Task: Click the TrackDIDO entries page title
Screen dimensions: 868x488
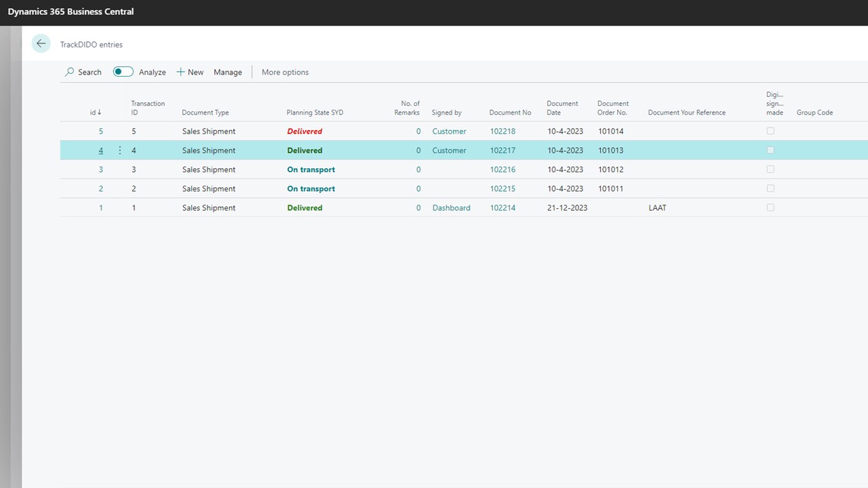Action: click(x=92, y=45)
